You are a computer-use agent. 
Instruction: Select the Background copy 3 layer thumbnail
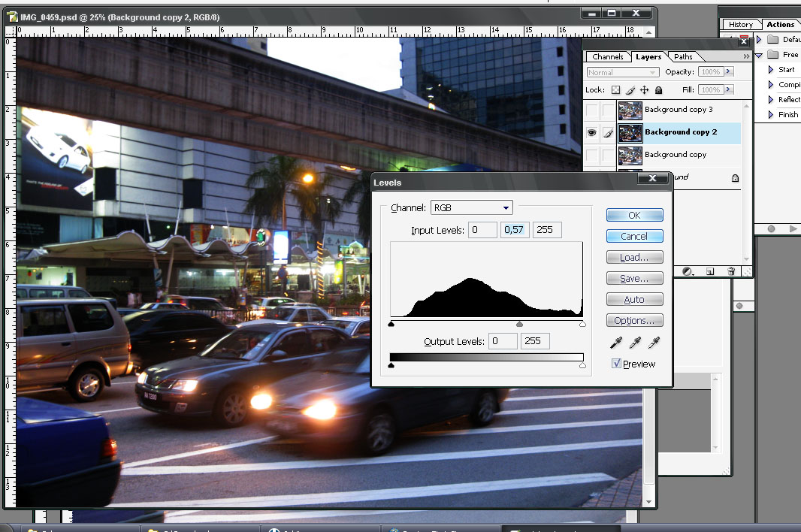pyautogui.click(x=630, y=110)
